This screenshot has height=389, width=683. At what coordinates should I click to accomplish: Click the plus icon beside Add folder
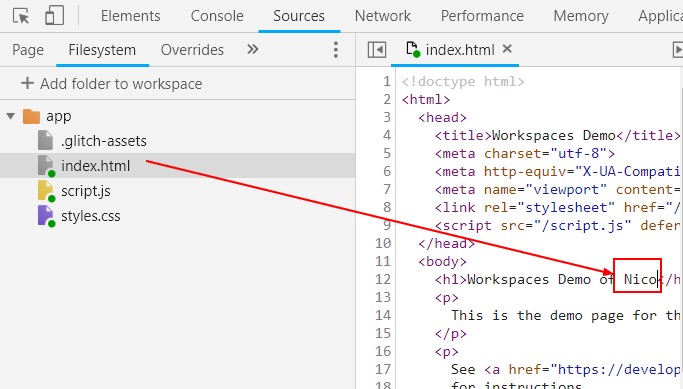(27, 83)
